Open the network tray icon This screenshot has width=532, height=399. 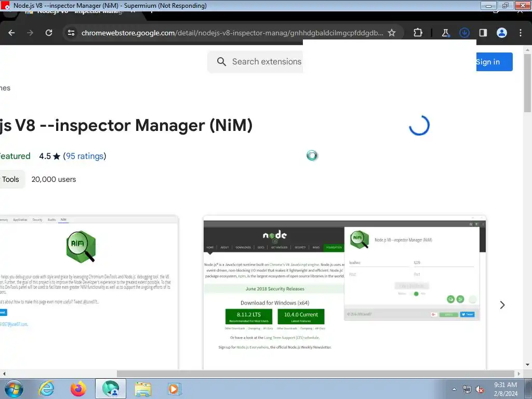(x=467, y=389)
